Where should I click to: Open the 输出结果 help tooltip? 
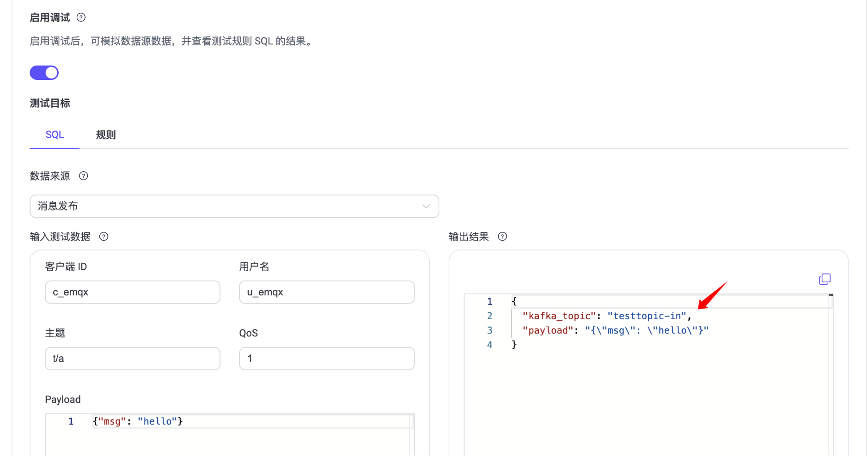[503, 237]
